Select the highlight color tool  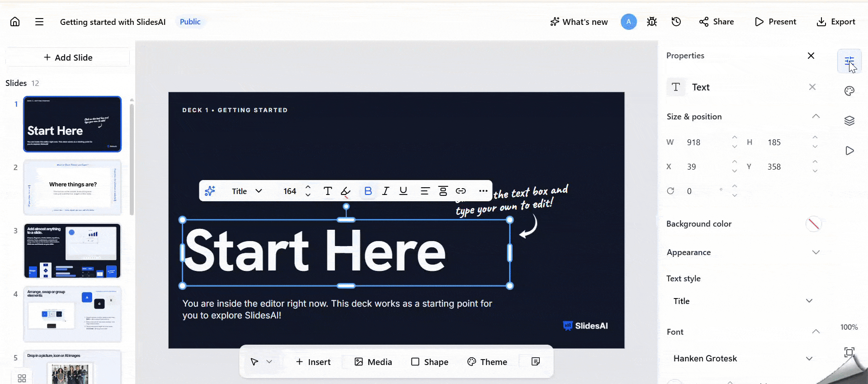coord(346,191)
